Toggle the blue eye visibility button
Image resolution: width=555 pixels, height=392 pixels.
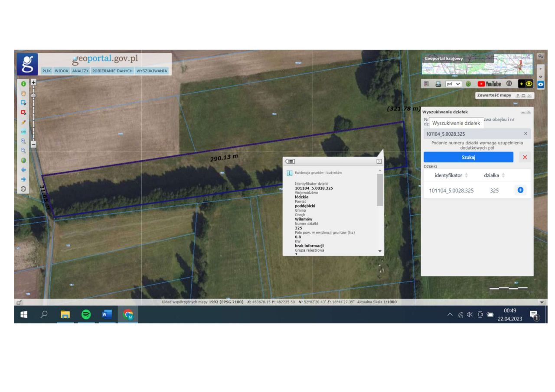pos(540,84)
